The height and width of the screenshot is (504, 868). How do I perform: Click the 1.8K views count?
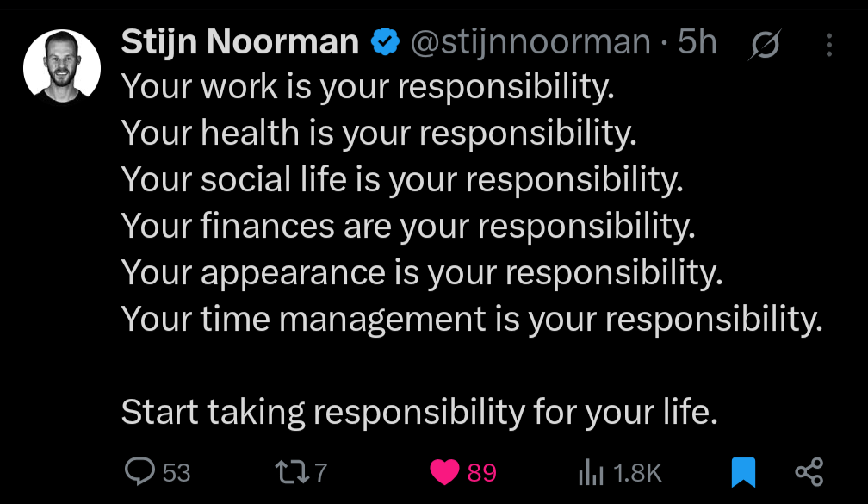(x=636, y=472)
